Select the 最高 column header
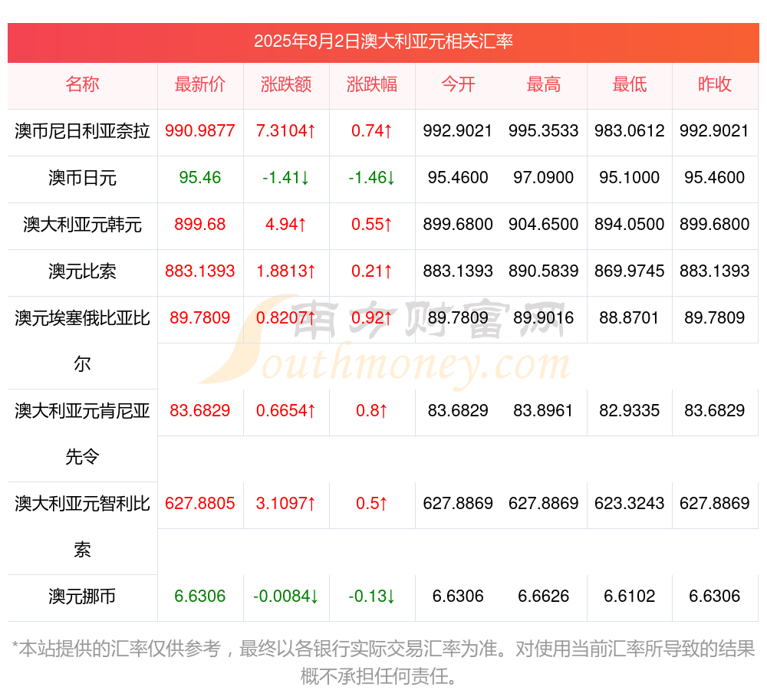Screen dimensions: 767x700 544,84
